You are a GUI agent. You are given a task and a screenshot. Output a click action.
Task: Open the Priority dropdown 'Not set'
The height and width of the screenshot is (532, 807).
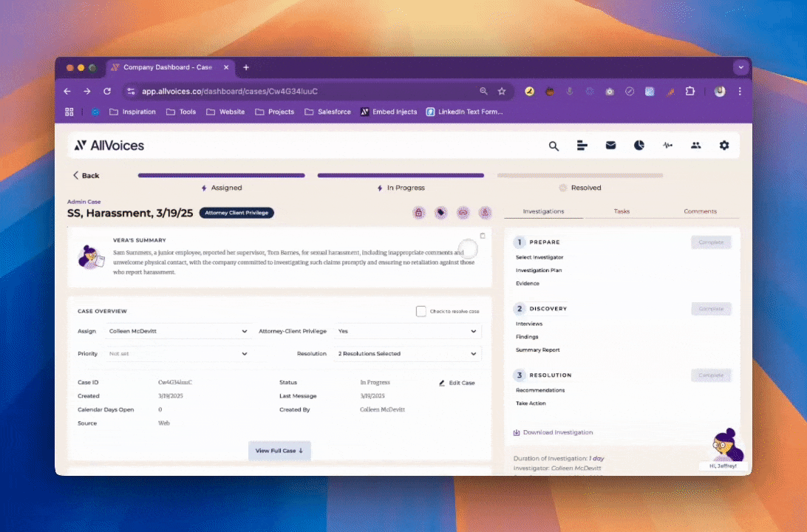(x=177, y=354)
